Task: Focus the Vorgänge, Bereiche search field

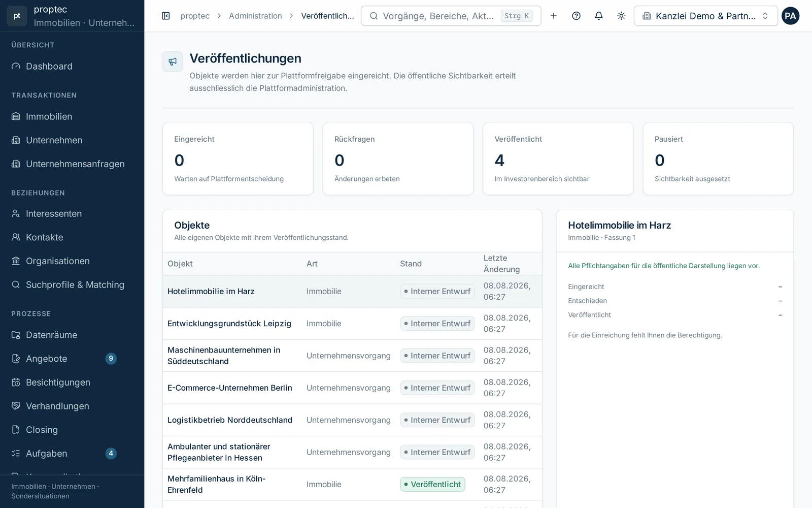Action: [451, 16]
